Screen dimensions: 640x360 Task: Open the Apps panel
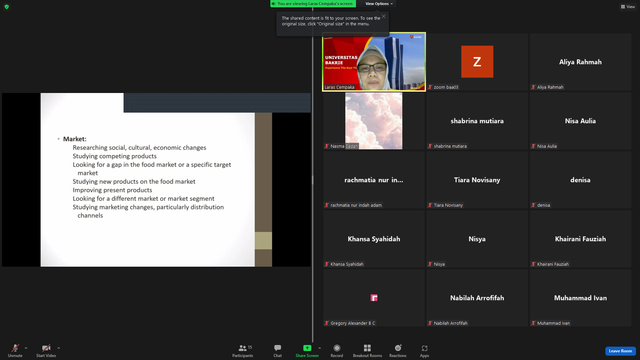pyautogui.click(x=424, y=350)
